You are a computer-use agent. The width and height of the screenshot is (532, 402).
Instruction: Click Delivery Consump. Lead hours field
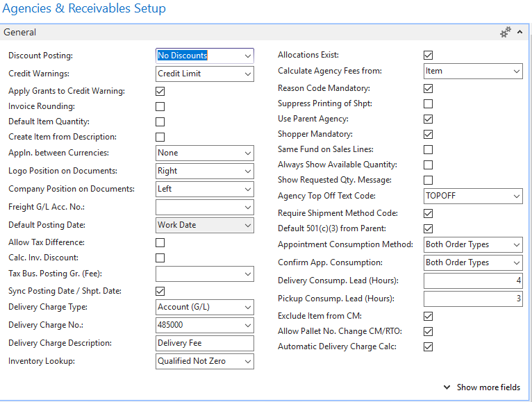[x=472, y=280]
